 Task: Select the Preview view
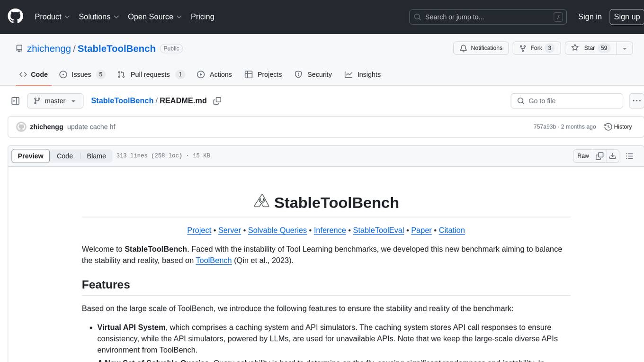click(31, 156)
